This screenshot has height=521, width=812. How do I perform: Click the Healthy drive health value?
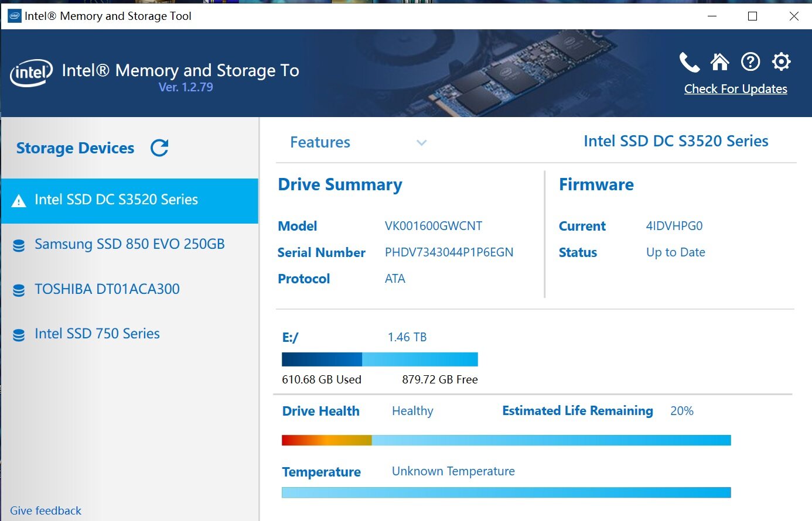coord(412,411)
